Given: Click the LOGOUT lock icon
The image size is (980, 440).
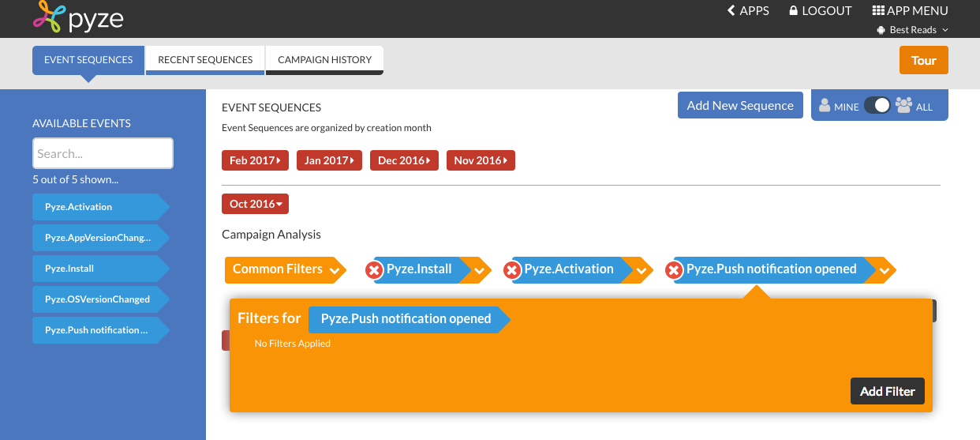Looking at the screenshot, I should coord(795,11).
